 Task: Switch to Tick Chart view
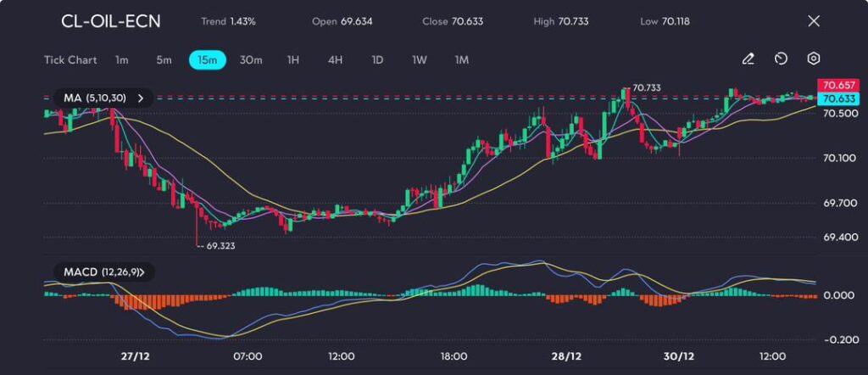coord(70,60)
